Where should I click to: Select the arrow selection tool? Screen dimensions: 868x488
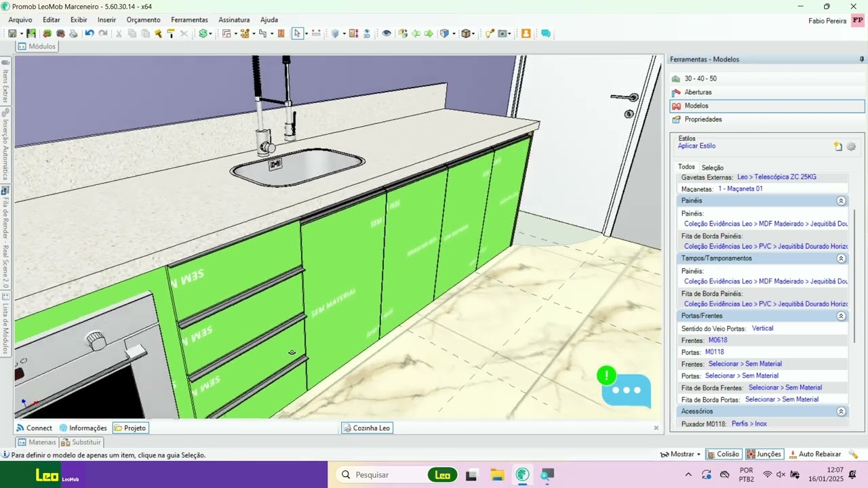(297, 33)
